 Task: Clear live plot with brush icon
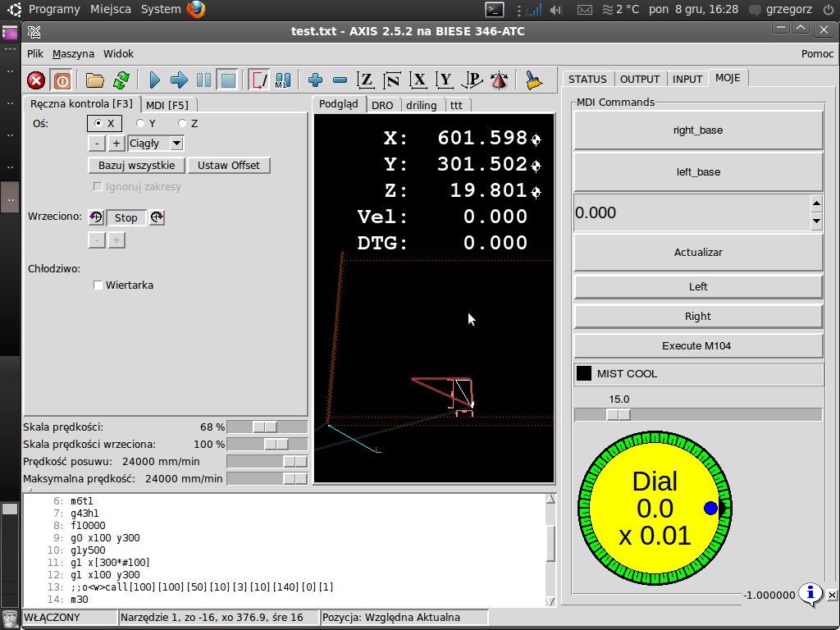(x=533, y=81)
